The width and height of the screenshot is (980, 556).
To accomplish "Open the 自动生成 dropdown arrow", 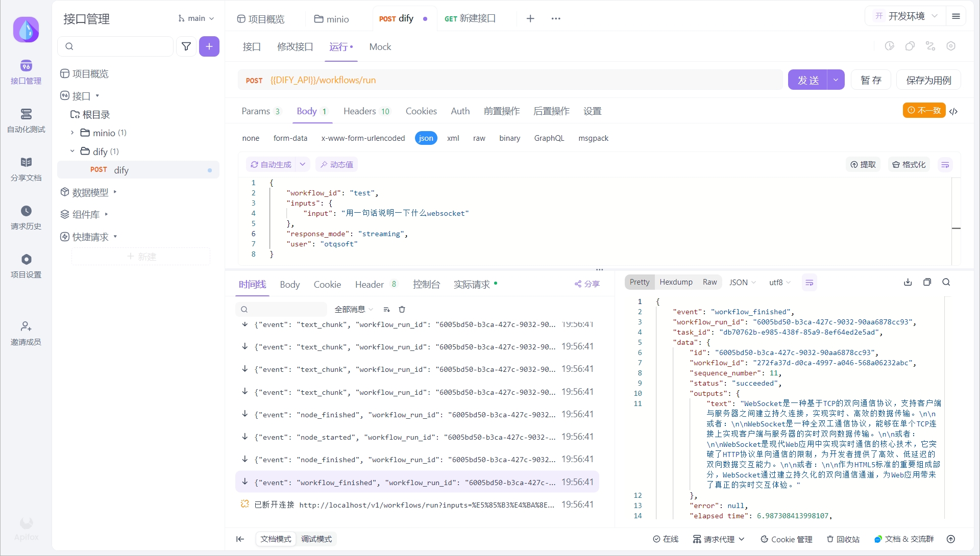I will pyautogui.click(x=303, y=164).
